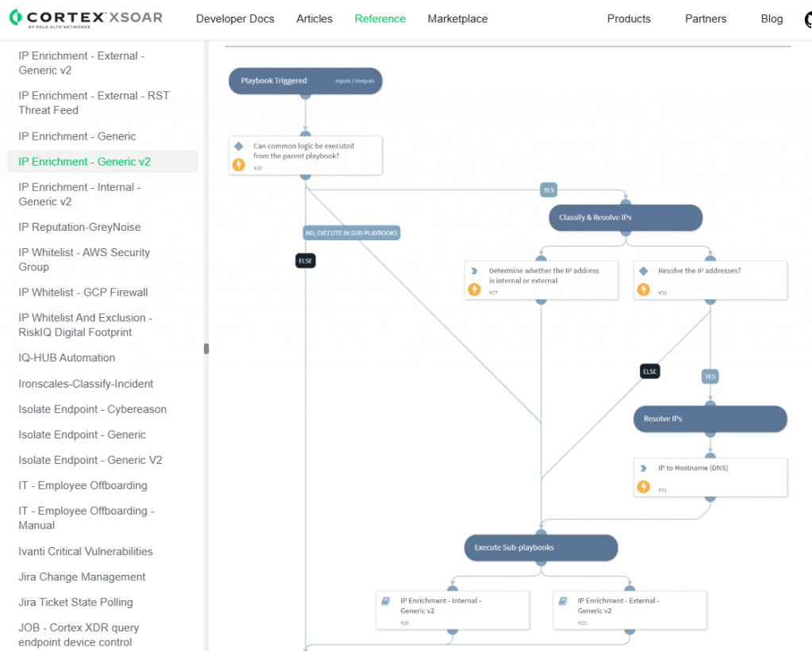Click book icon on IP Enrichment - External node
Image resolution: width=812 pixels, height=651 pixels.
point(563,601)
